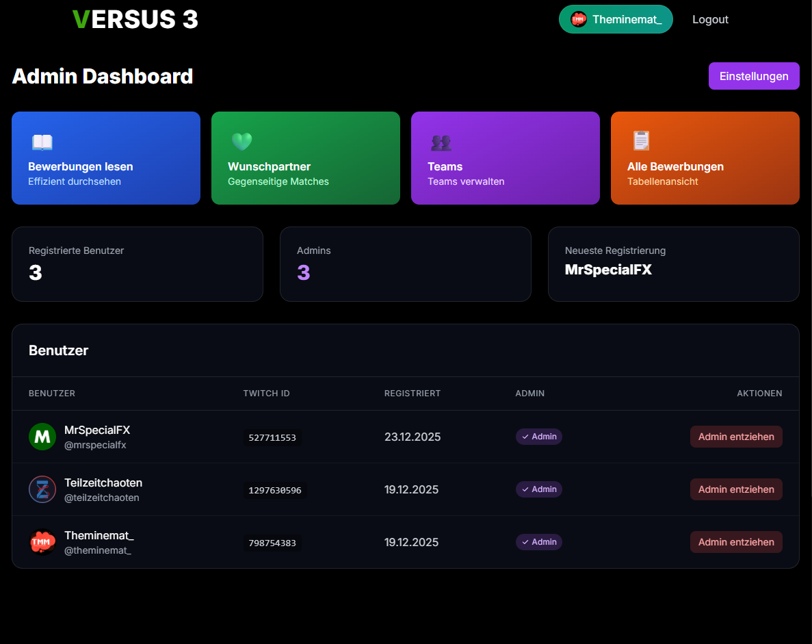Remove admin role from Theminemat_
The image size is (812, 644).
736,542
